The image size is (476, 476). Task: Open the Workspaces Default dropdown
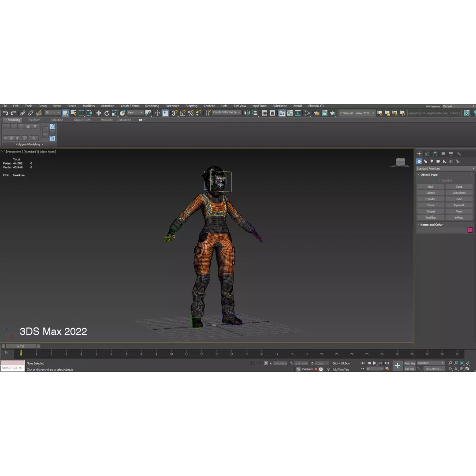(x=458, y=106)
